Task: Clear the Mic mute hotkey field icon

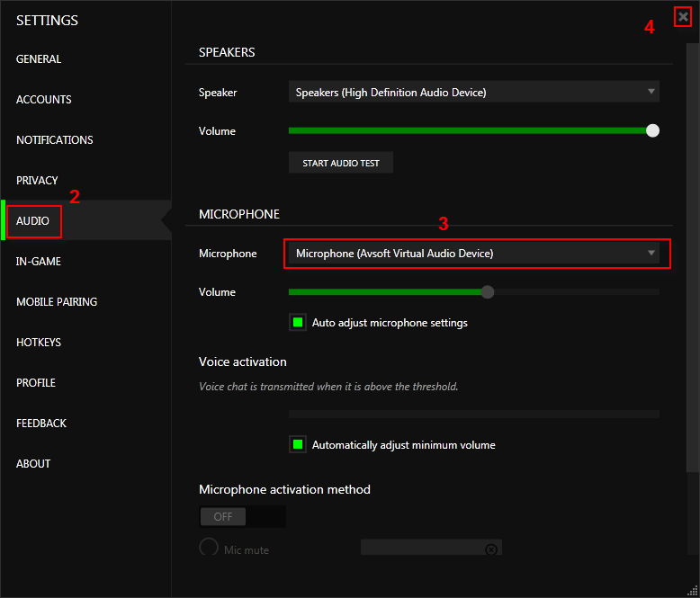Action: (x=491, y=549)
